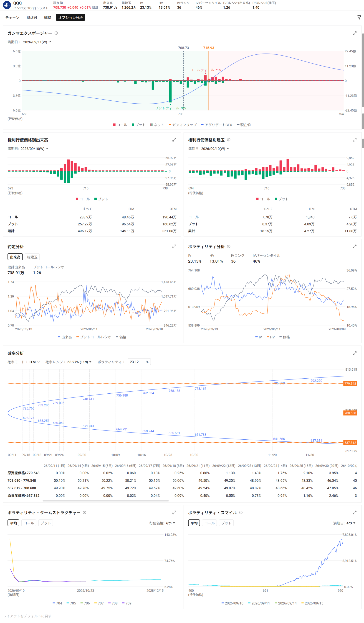The image size is (364, 623).
Task: Expand the ガンマエクスポージャー chart to fullscreen
Action: coord(354,33)
